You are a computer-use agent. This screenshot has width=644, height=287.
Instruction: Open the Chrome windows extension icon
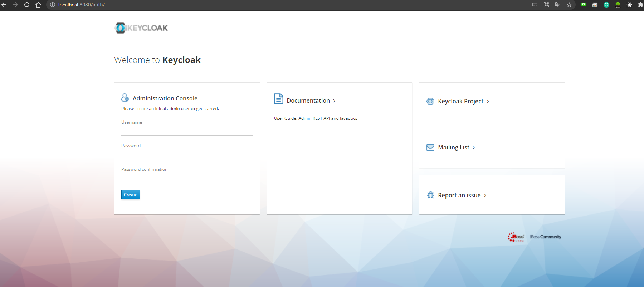595,5
